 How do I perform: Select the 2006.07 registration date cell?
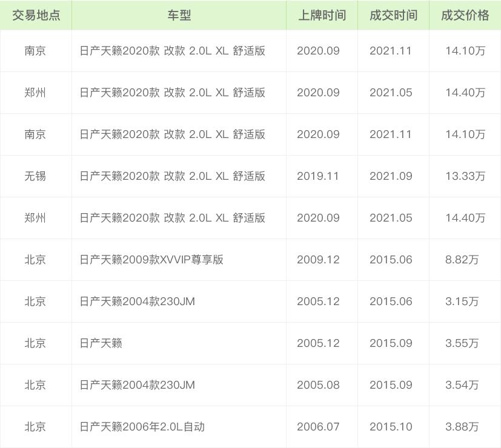pyautogui.click(x=318, y=427)
